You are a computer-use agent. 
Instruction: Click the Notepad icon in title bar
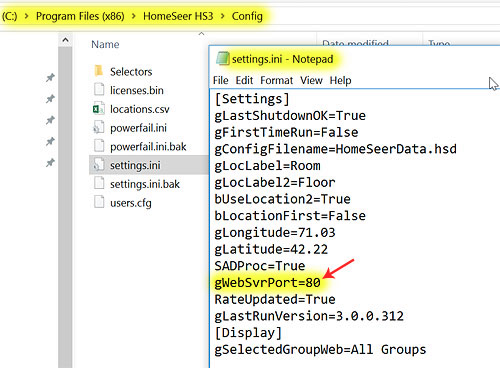(x=223, y=58)
